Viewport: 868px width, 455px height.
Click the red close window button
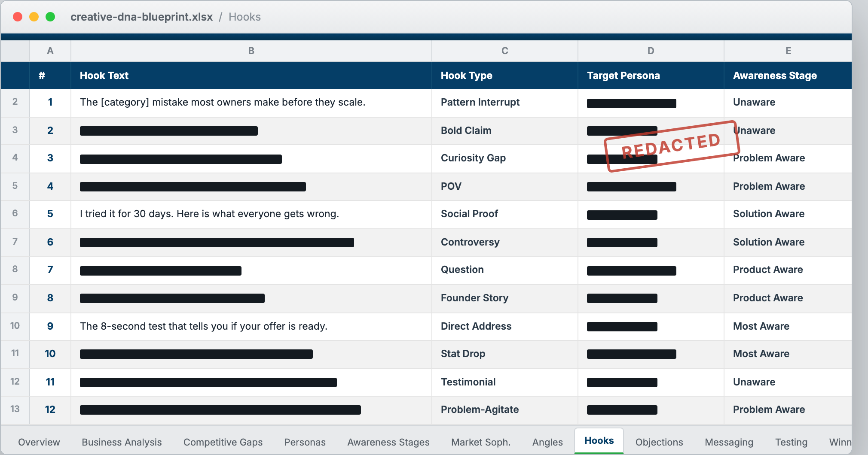(18, 17)
